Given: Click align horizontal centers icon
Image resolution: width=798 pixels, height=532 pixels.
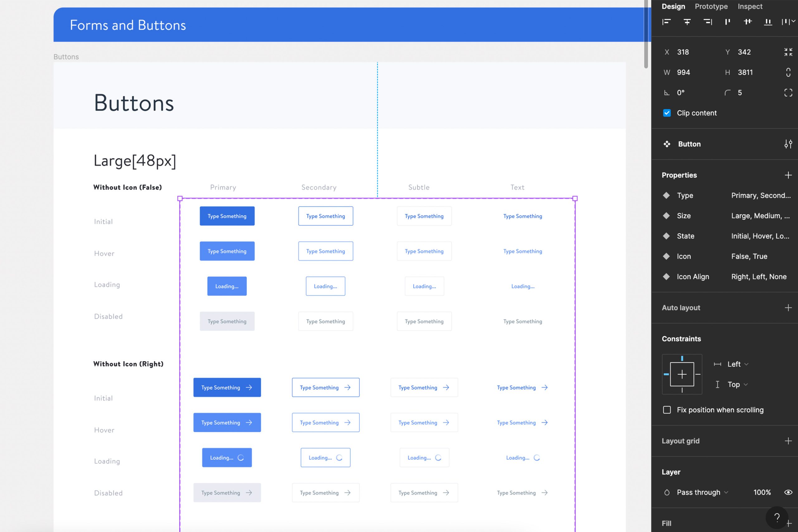Looking at the screenshot, I should tap(687, 22).
